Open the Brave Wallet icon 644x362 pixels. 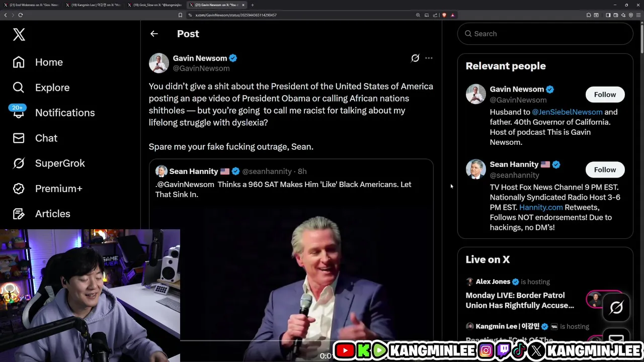[x=616, y=15]
